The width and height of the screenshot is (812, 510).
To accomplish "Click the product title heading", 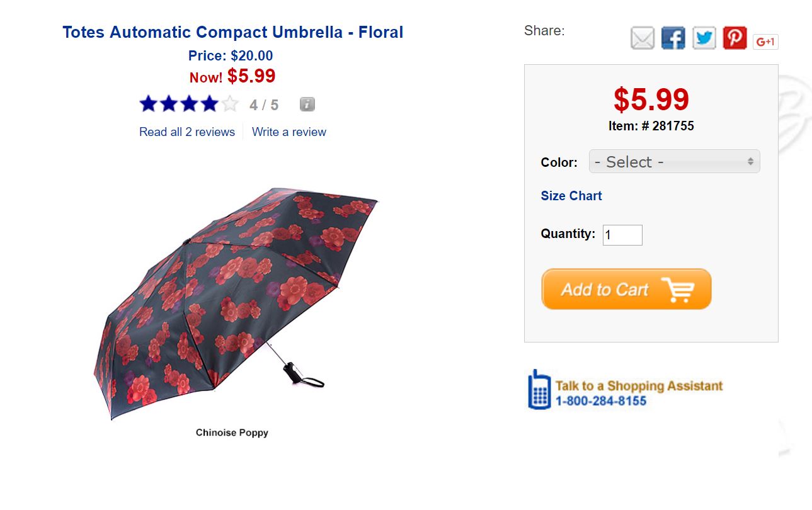I will click(233, 32).
